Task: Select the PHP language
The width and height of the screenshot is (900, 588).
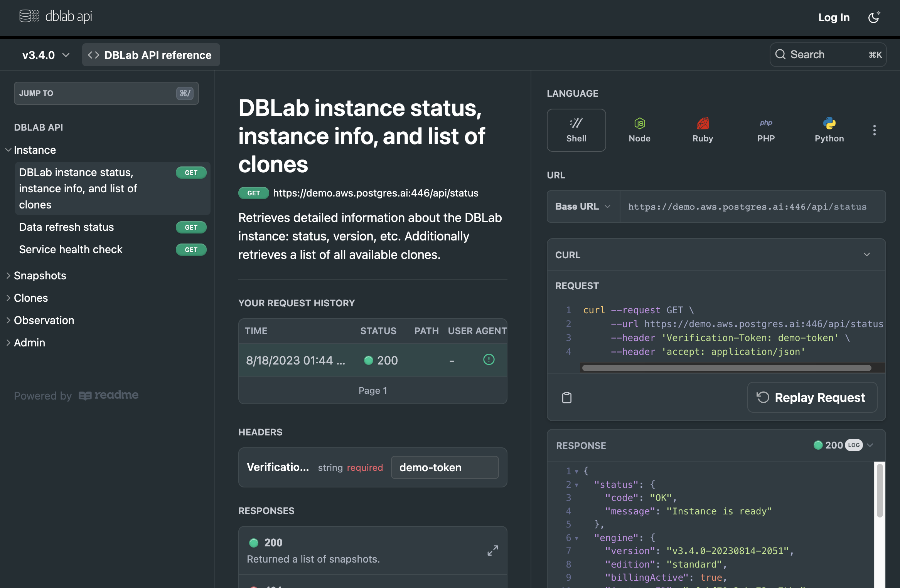Action: tap(766, 130)
